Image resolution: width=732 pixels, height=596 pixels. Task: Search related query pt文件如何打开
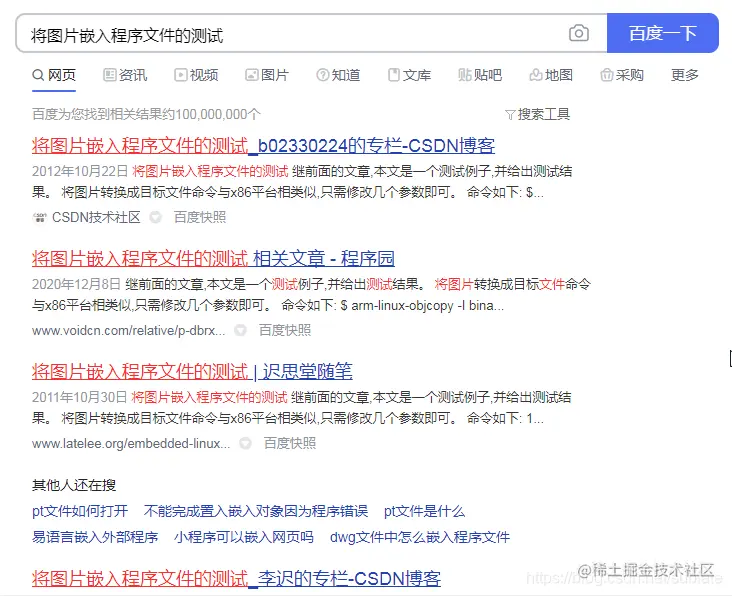[x=80, y=511]
